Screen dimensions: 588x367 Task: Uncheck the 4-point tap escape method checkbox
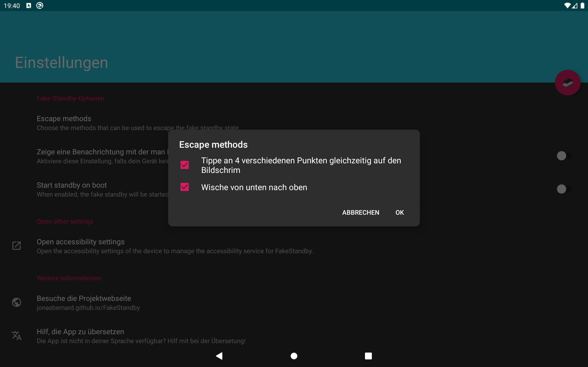[185, 165]
